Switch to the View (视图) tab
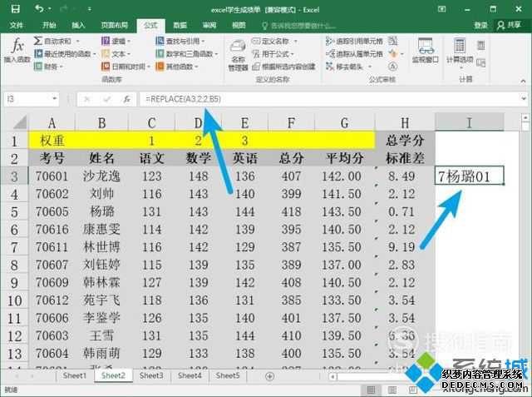 [x=239, y=25]
